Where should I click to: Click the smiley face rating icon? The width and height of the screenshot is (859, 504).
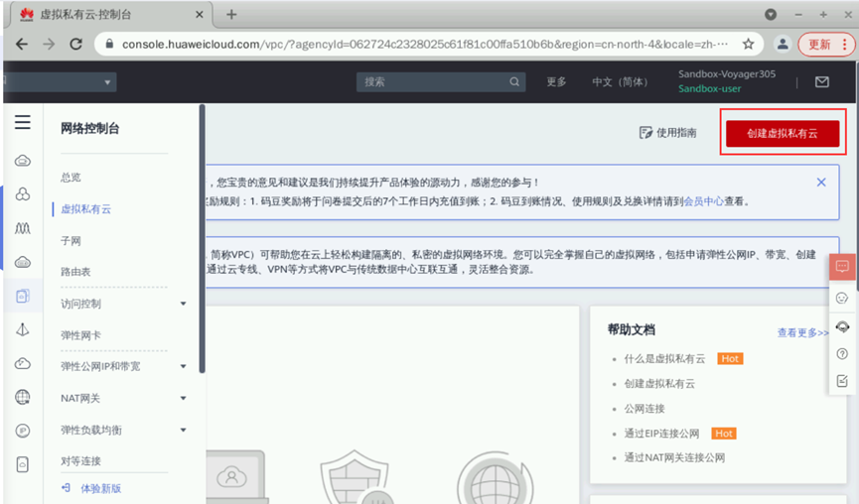[842, 298]
